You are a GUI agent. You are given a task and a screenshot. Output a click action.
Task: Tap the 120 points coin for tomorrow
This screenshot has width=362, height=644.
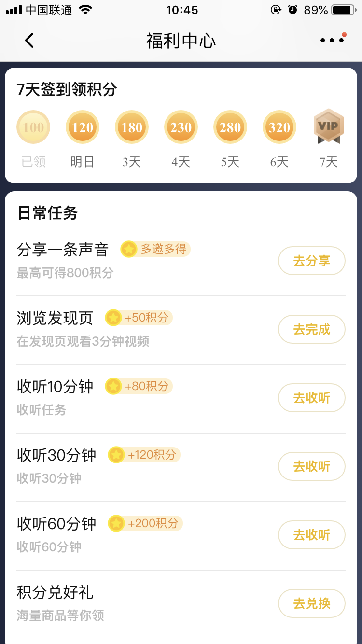coord(83,127)
